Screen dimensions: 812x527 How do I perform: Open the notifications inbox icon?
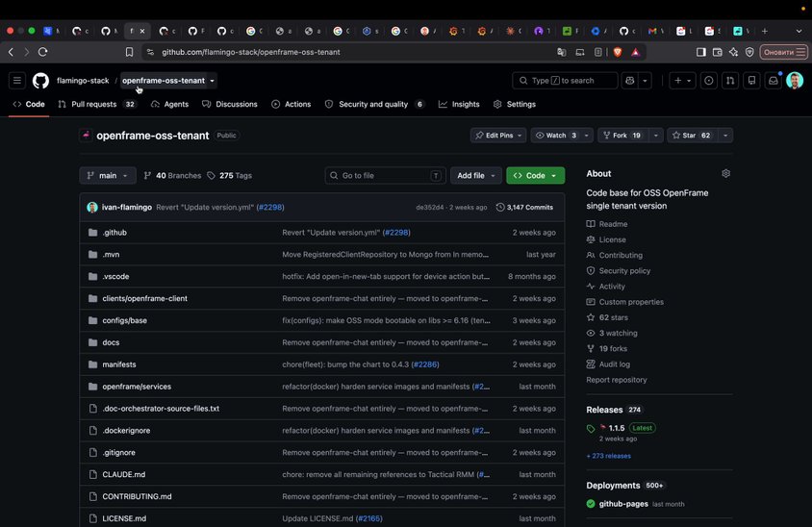click(774, 80)
